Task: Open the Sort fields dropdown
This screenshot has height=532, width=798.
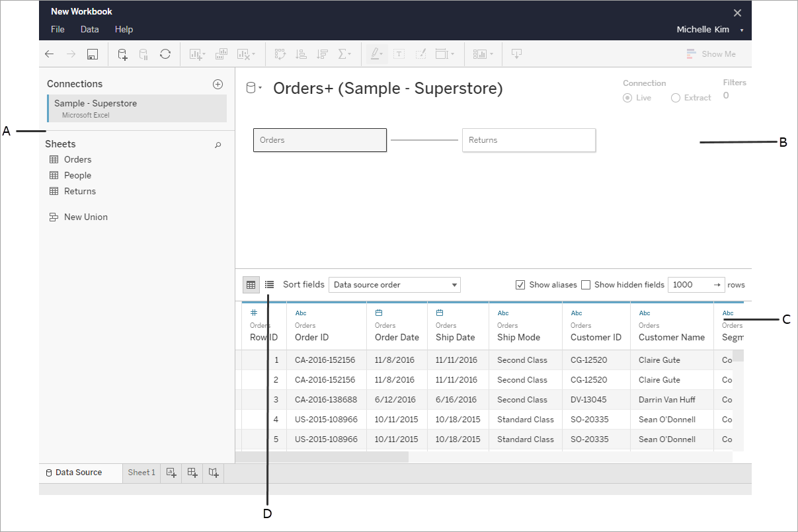Action: point(394,284)
